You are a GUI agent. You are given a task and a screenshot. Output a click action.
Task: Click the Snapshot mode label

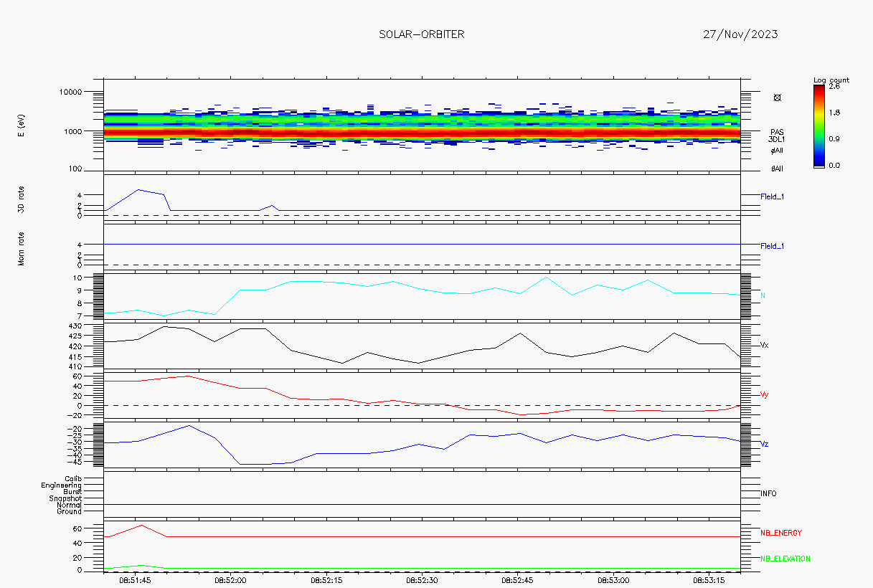[65, 498]
